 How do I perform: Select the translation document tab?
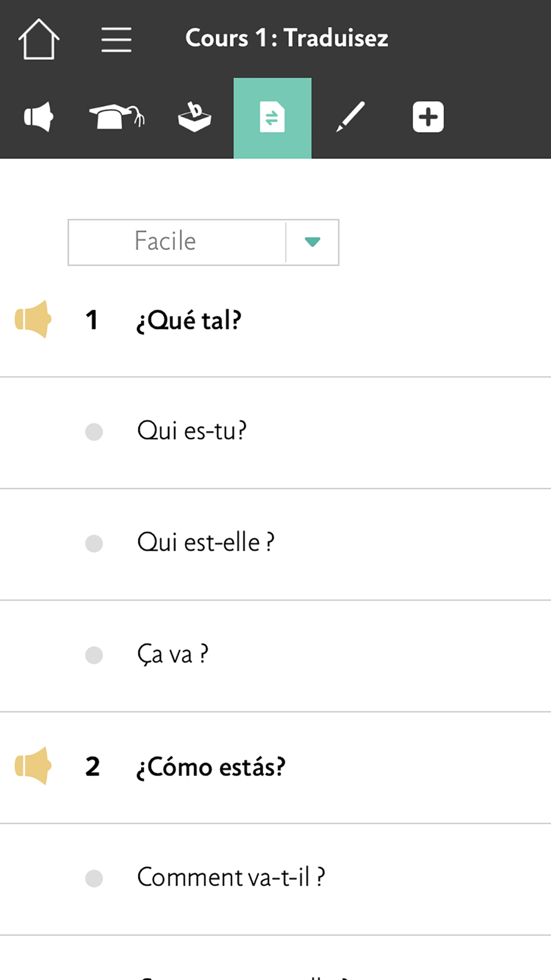click(x=272, y=117)
